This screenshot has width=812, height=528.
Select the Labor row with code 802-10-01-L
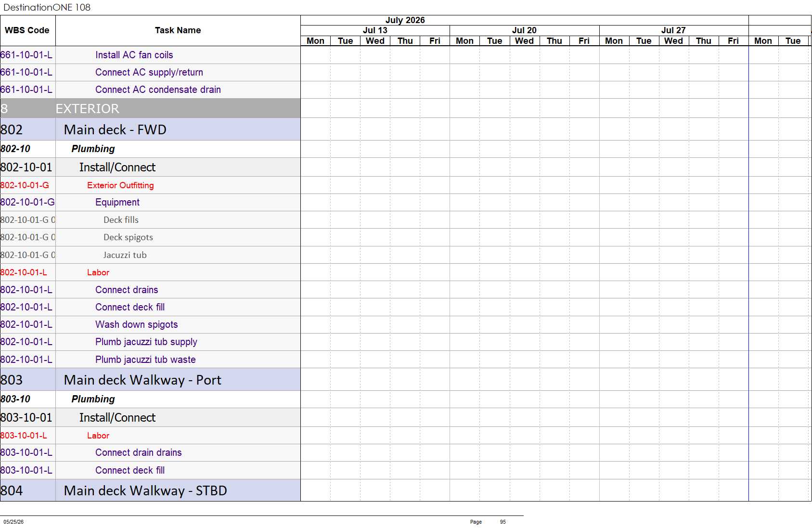(x=150, y=272)
